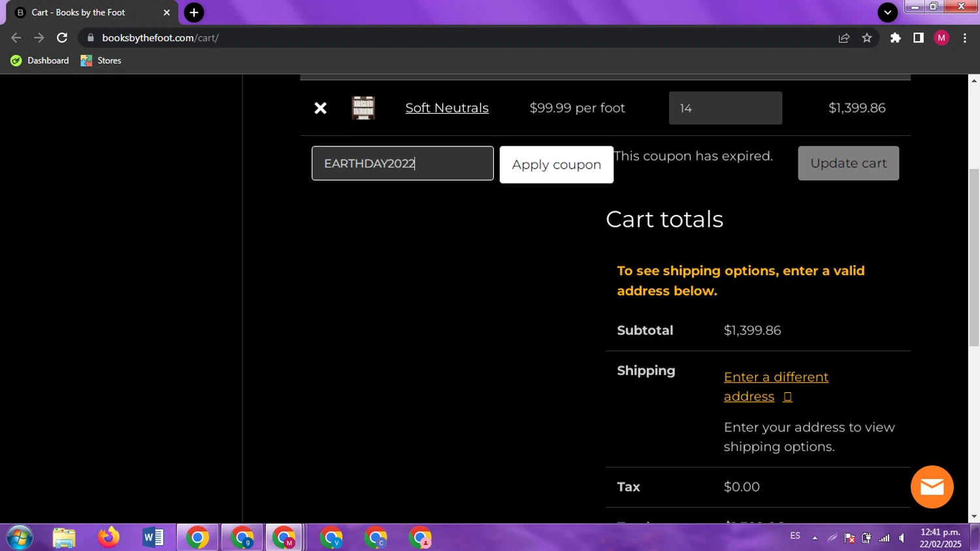Open the Chrome profile M avatar

click(941, 38)
